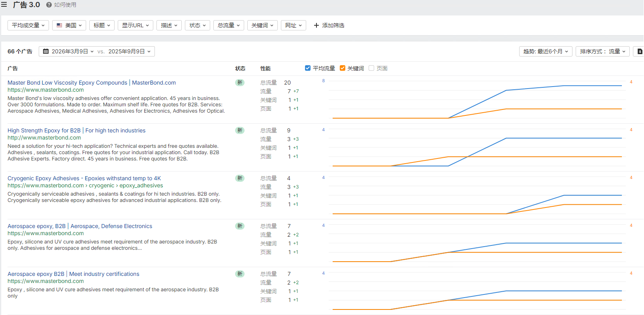Open Master Bond Low Viscosity Epoxy ad link
The image size is (644, 315).
tap(91, 83)
